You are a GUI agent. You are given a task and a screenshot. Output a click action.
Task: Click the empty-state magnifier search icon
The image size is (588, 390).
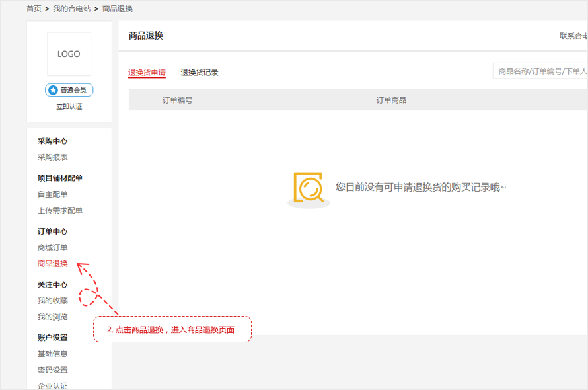pos(308,188)
